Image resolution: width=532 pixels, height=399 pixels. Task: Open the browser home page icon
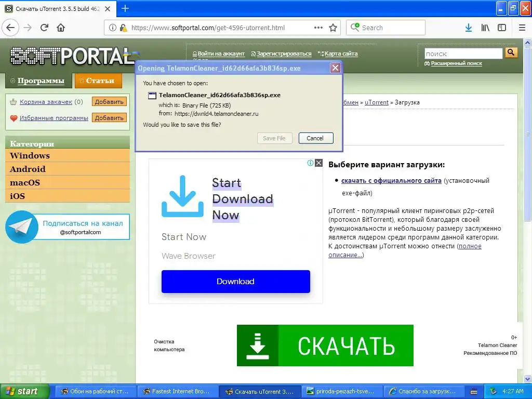point(61,28)
